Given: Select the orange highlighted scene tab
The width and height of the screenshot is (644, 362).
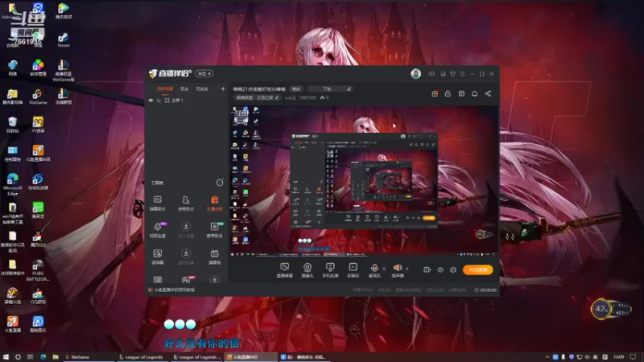Looking at the screenshot, I should point(165,89).
